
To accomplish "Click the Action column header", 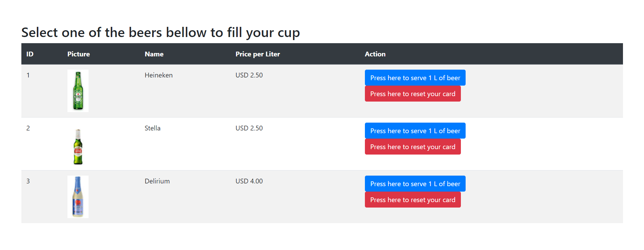I will pyautogui.click(x=375, y=54).
